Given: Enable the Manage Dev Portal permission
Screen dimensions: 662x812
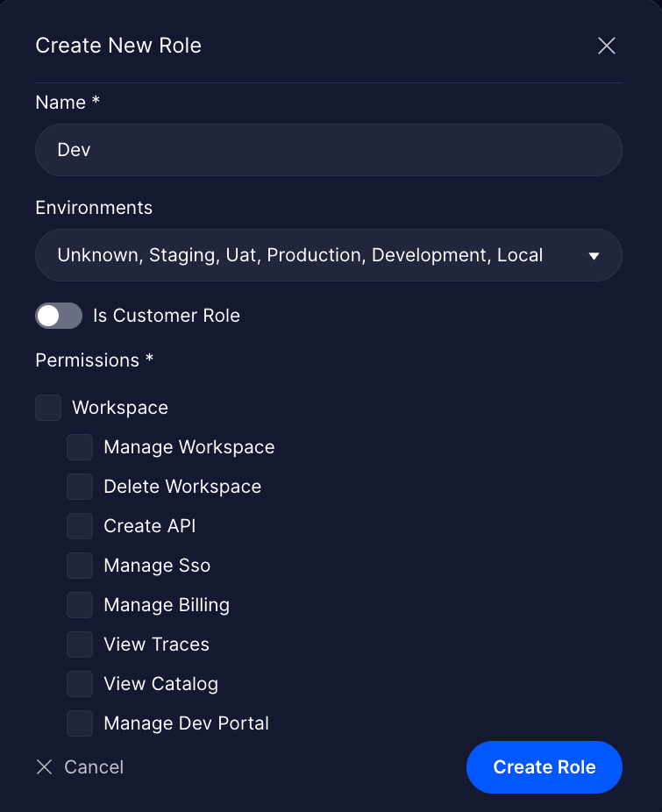Looking at the screenshot, I should click(80, 723).
